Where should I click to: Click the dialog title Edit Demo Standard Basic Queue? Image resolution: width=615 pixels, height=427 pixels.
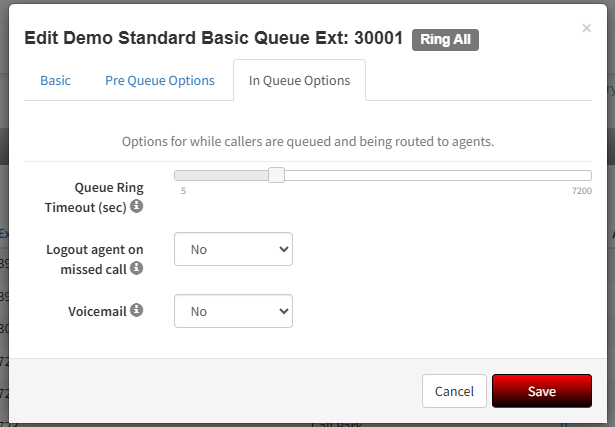[x=214, y=38]
